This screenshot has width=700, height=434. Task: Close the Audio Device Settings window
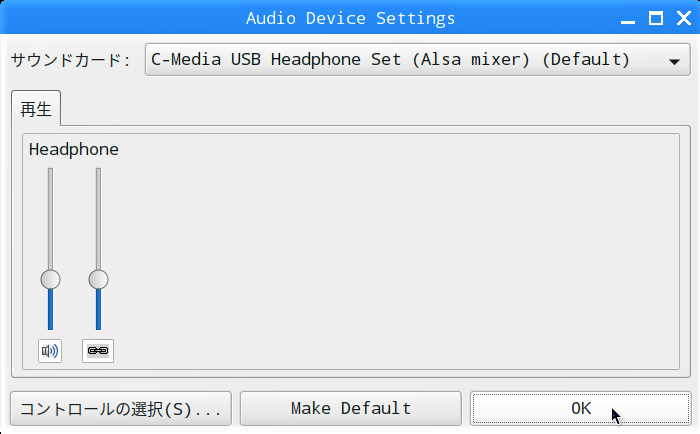[x=684, y=18]
